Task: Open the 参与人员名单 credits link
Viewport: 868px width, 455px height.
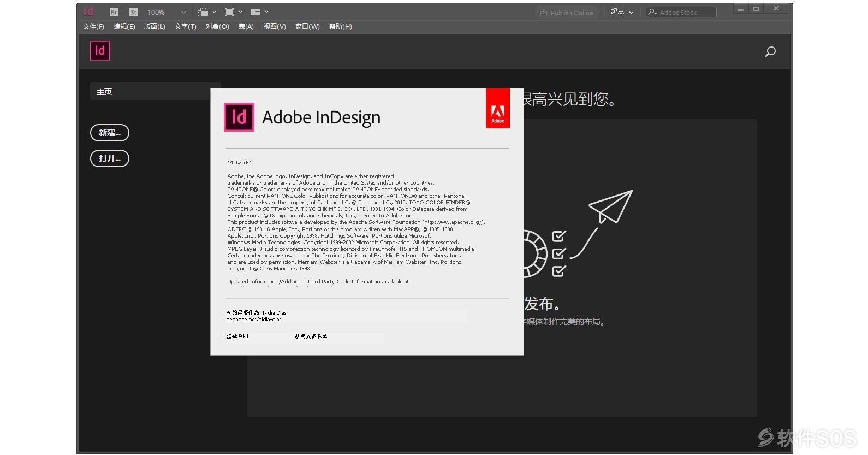Action: click(x=311, y=336)
